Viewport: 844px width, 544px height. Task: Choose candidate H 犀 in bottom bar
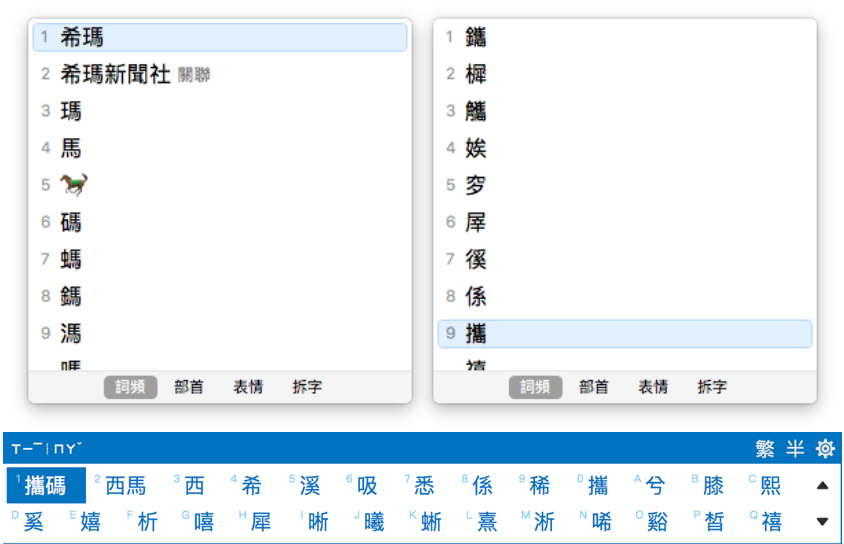click(256, 521)
